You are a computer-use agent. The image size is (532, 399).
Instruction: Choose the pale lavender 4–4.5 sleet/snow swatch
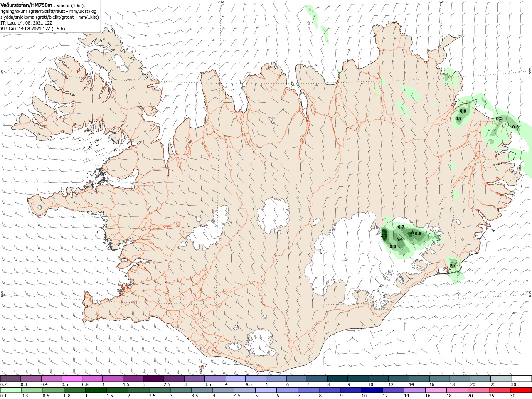235,379
